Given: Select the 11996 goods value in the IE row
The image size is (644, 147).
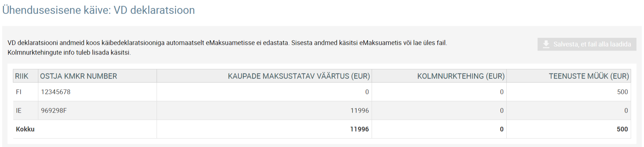Looking at the screenshot, I should (359, 110).
